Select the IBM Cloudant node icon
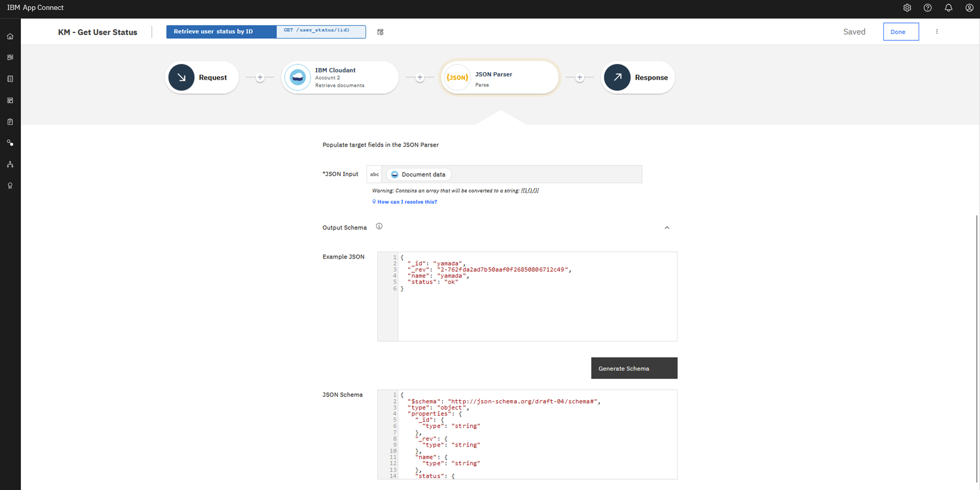The width and height of the screenshot is (980, 490). (298, 77)
